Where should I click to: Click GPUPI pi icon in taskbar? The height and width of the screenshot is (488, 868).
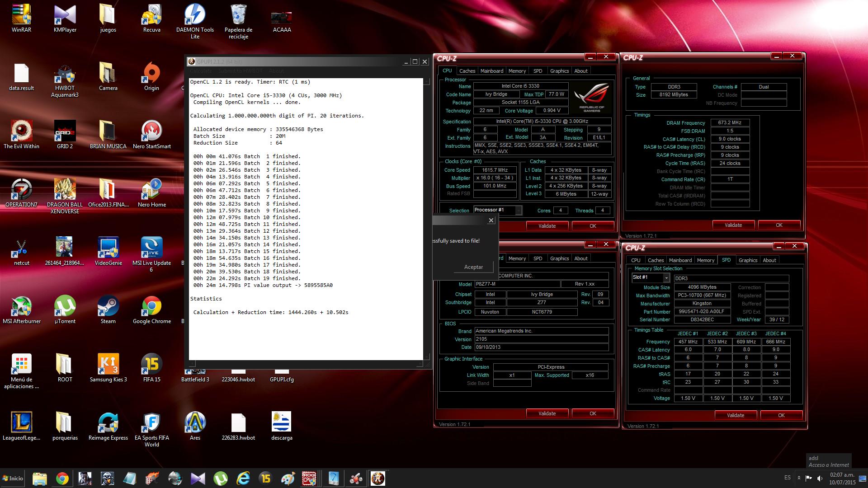[x=377, y=478]
